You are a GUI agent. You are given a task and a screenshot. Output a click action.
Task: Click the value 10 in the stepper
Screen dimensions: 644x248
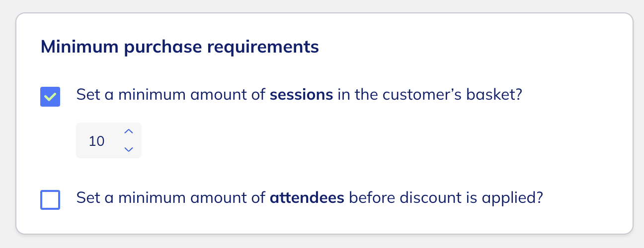[96, 141]
